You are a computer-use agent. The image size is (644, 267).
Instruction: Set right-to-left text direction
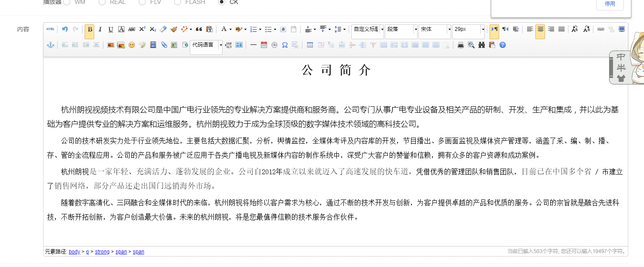[505, 29]
